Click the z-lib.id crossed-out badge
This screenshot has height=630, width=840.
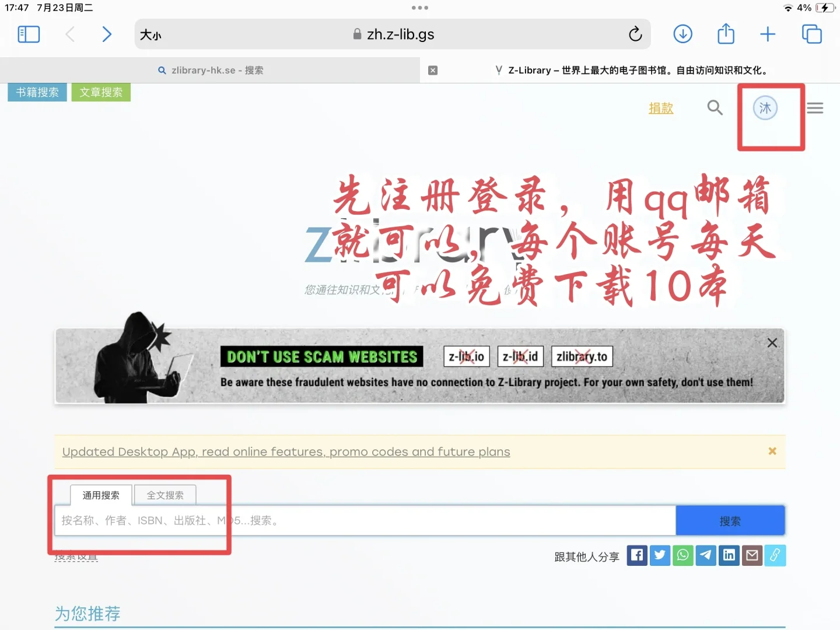point(520,356)
